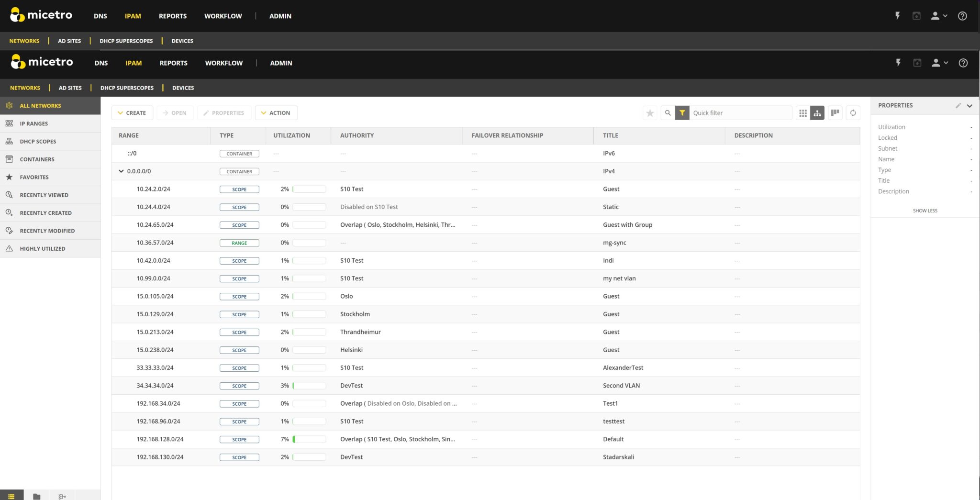
Task: Select the hierarchy view icon at bottom left
Action: tap(62, 496)
